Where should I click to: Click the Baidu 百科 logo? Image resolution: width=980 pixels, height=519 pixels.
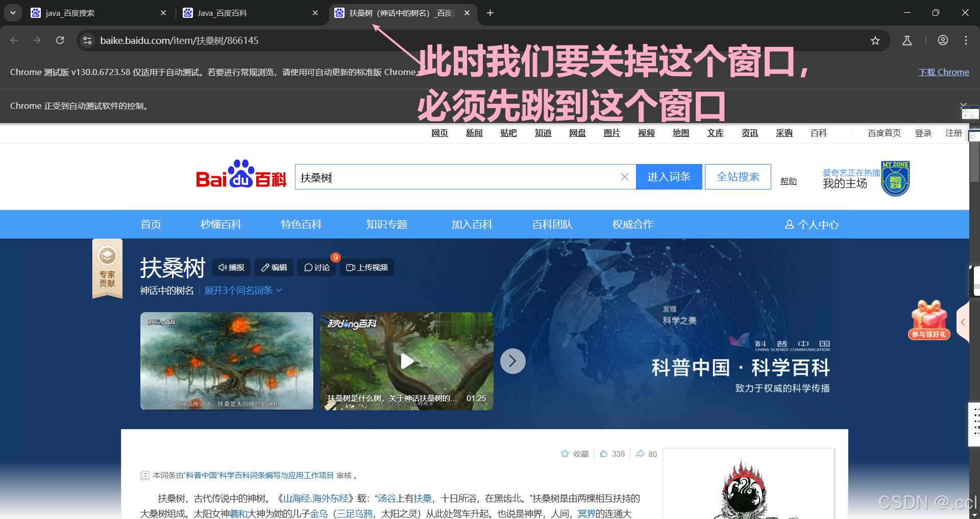click(x=241, y=175)
